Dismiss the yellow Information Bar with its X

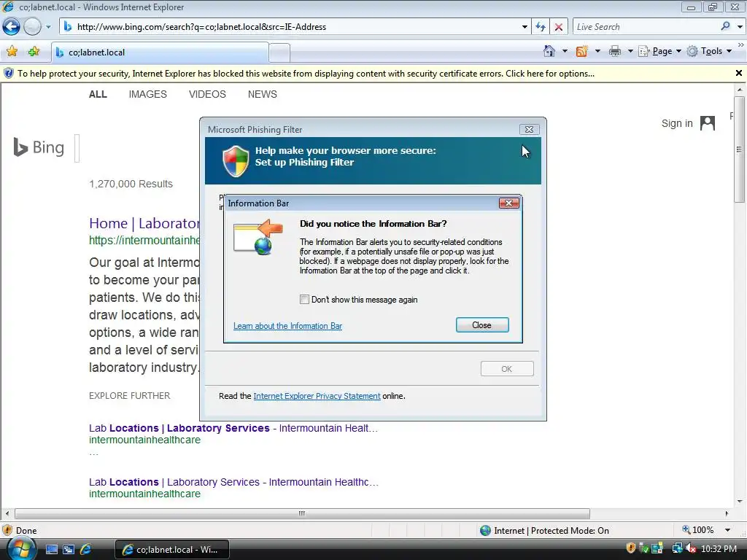[739, 74]
